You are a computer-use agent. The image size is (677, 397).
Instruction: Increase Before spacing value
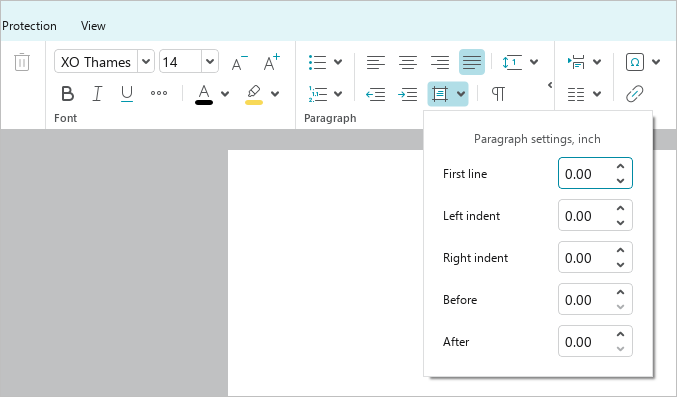coord(620,292)
